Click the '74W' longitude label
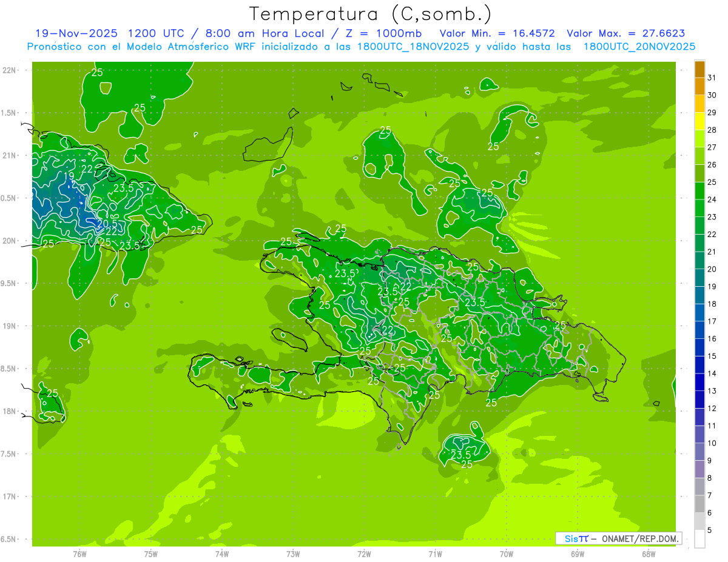728x562 pixels. tap(222, 554)
